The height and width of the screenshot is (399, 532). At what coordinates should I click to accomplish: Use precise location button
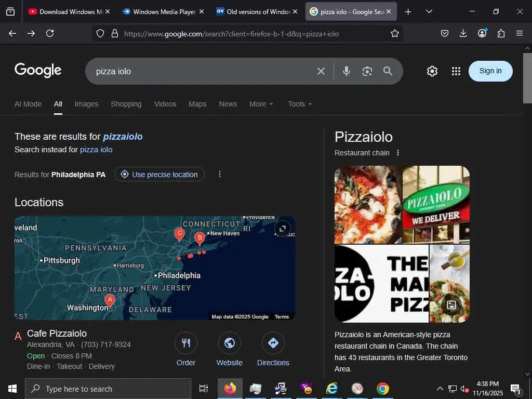(159, 175)
